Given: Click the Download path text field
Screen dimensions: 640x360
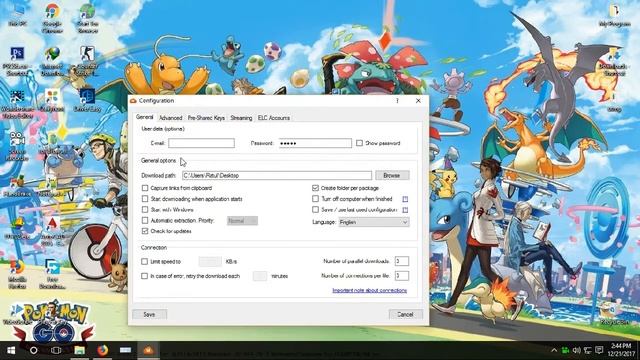Looking at the screenshot, I should [277, 175].
